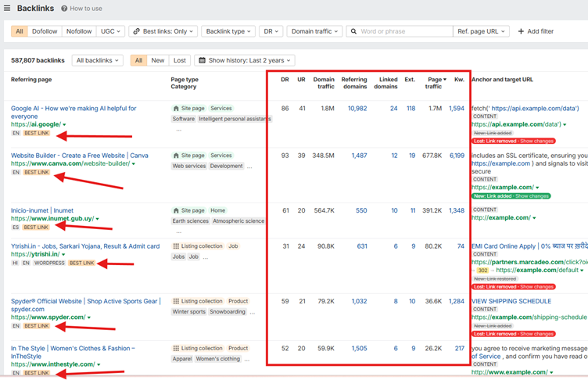This screenshot has width=588, height=380.
Task: Sort by Referring domains column
Action: point(354,83)
